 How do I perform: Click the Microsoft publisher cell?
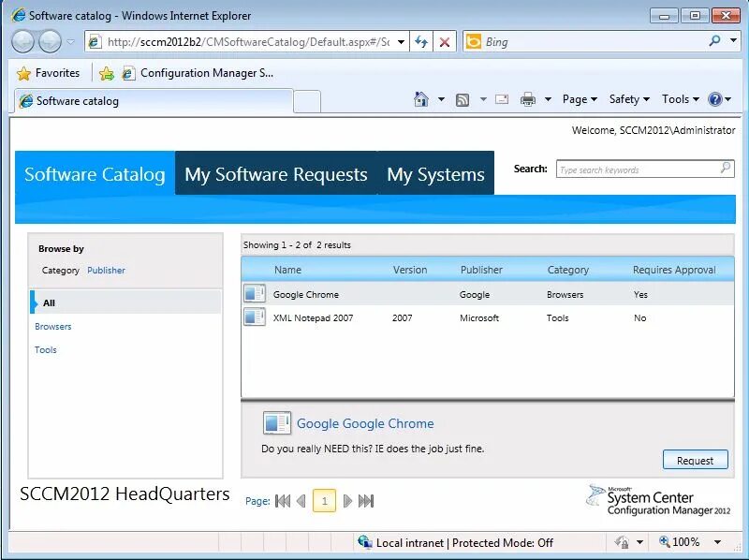click(479, 318)
